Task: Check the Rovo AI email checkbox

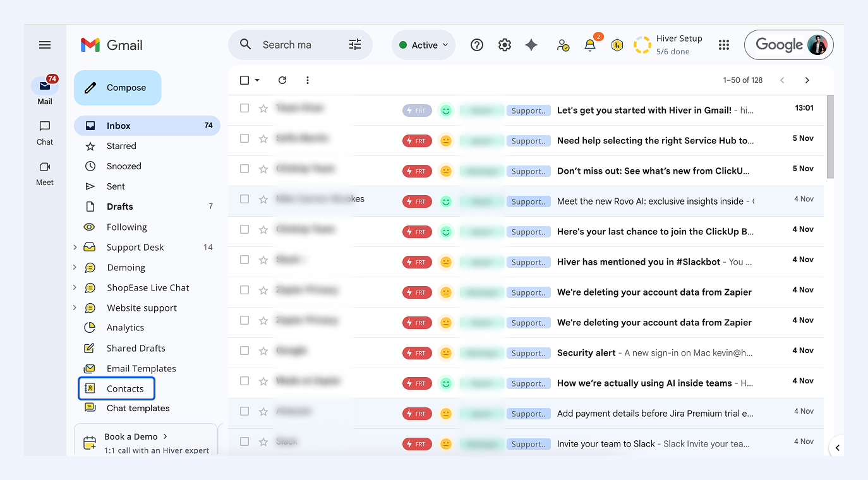Action: click(244, 199)
